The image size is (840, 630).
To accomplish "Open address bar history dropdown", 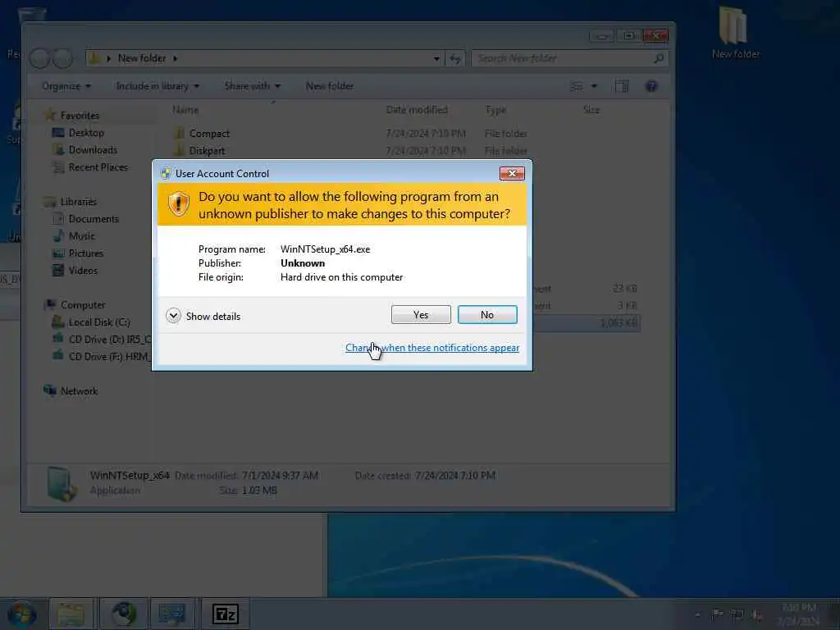I will (436, 58).
